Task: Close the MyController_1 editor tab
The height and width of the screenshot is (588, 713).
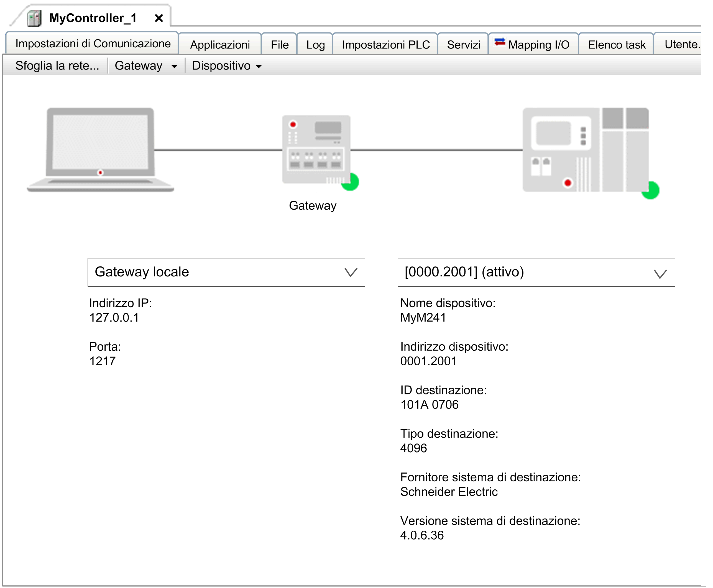Action: (159, 18)
